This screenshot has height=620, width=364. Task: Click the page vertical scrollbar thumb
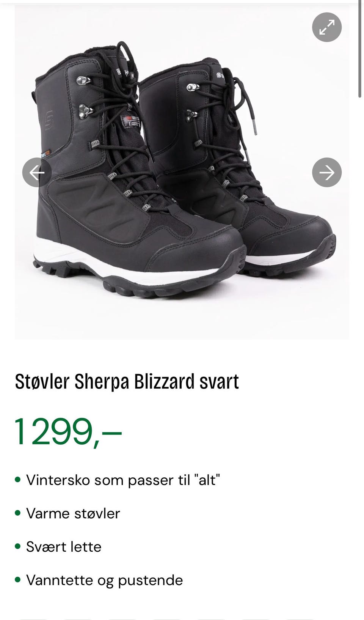[x=360, y=49]
